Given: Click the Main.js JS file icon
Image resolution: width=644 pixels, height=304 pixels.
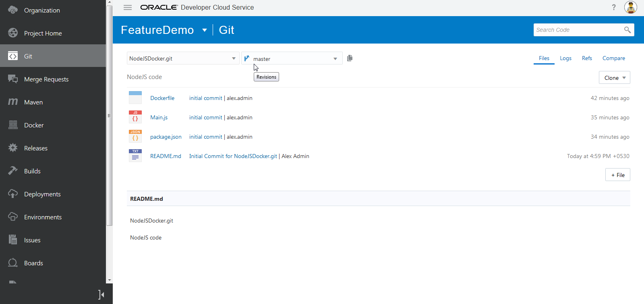Looking at the screenshot, I should [135, 117].
